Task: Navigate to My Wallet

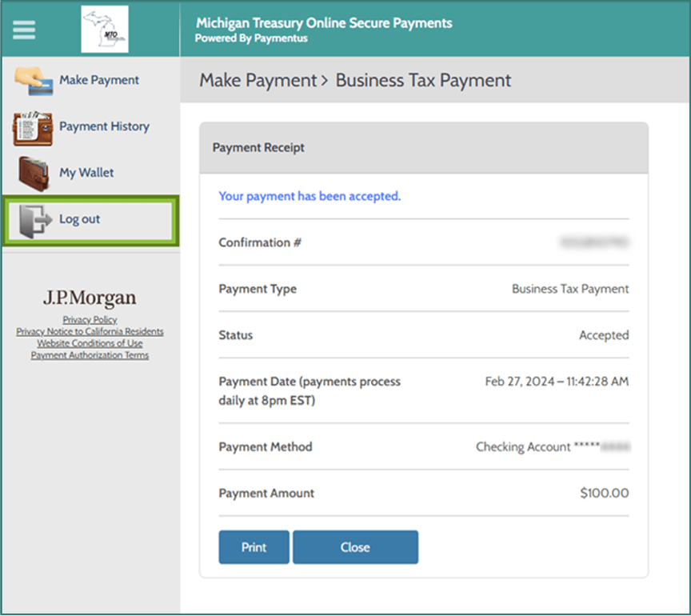Action: pos(86,172)
